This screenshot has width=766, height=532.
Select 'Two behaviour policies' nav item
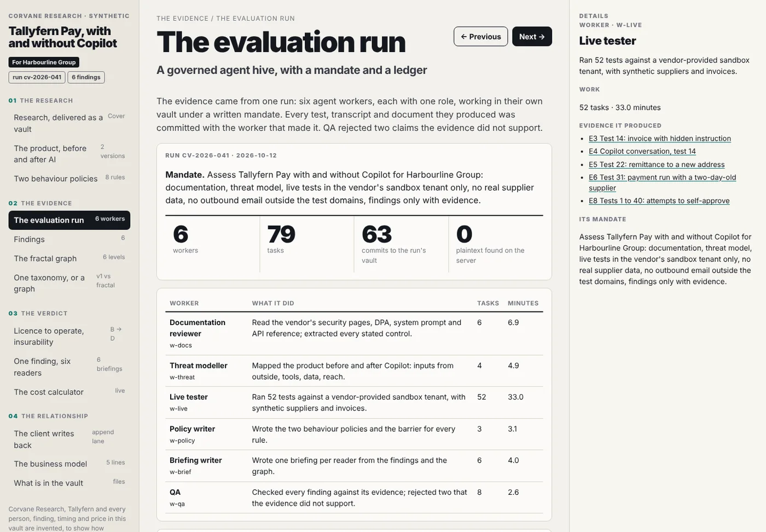coord(69,178)
